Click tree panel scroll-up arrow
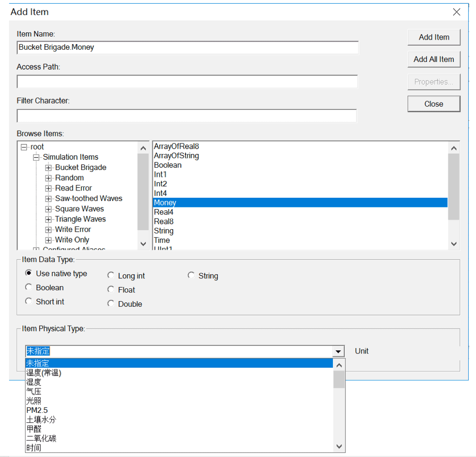 [143, 148]
